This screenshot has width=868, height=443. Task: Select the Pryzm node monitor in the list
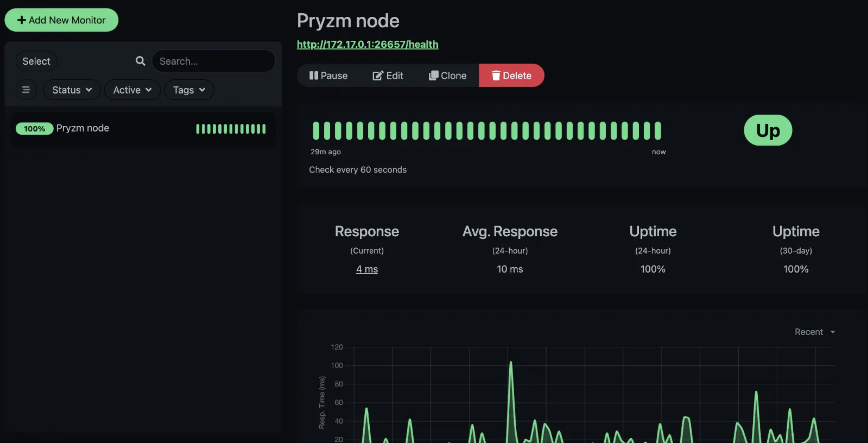(x=143, y=129)
